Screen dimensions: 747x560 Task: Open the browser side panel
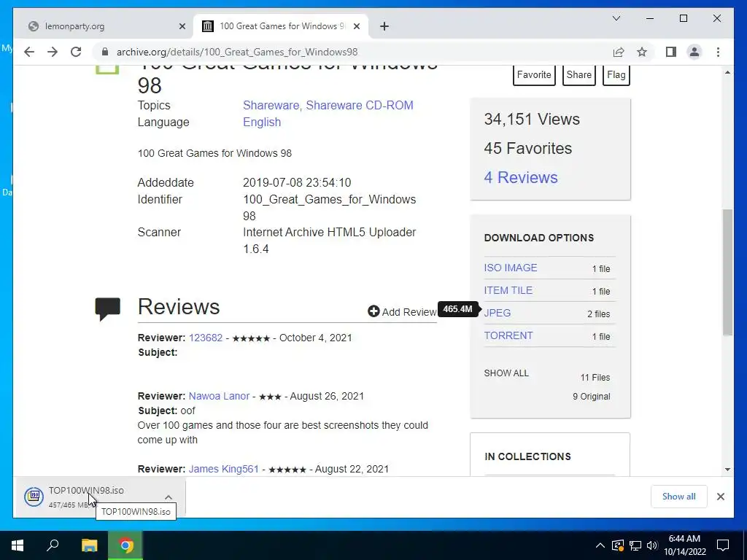671,52
